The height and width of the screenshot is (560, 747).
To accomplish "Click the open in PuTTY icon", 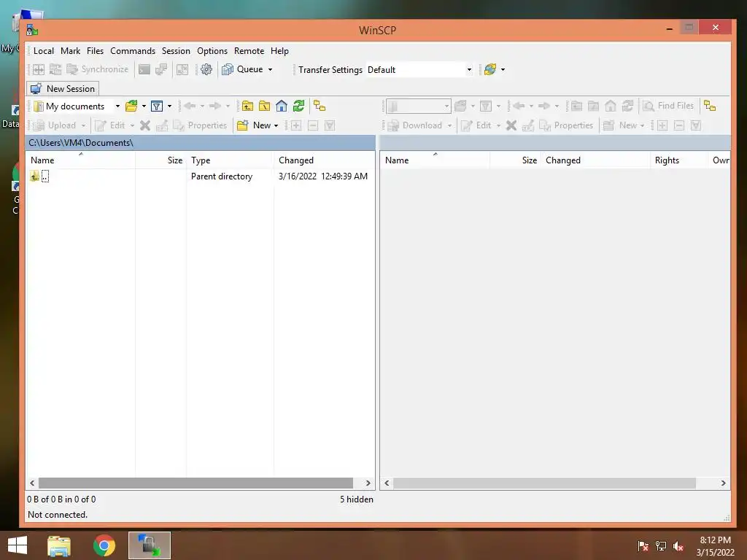I will (161, 69).
